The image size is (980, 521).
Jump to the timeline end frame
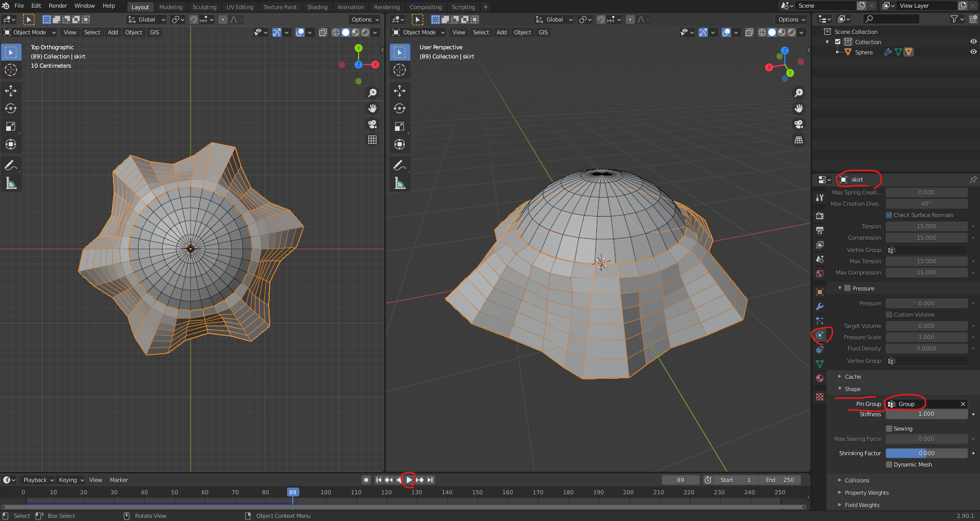tap(430, 480)
